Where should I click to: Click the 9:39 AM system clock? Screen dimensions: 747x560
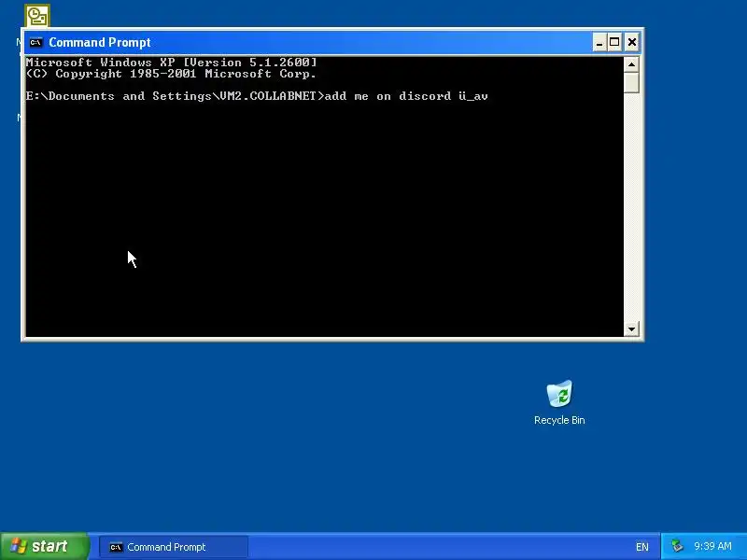712,546
